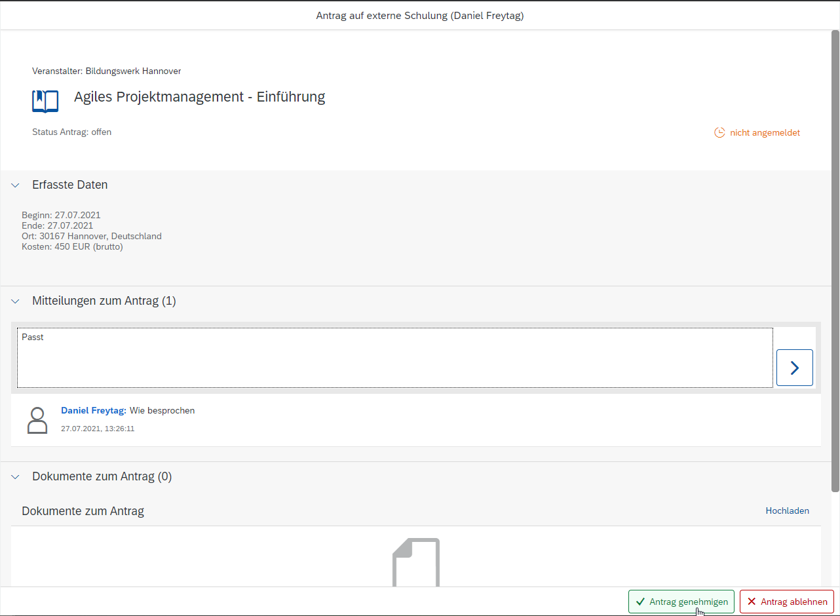Collapse the "Erfasste Daten" section

[15, 185]
